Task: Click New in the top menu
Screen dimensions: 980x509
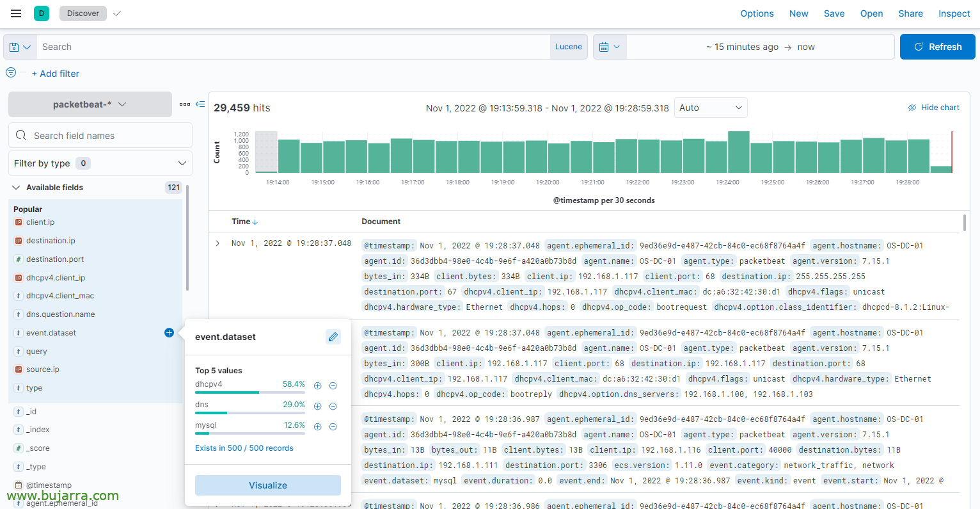Action: [798, 13]
